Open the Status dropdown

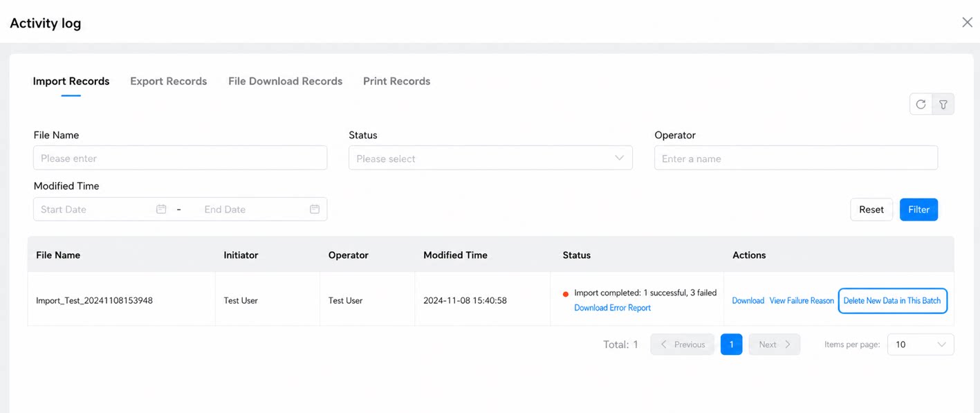[x=490, y=158]
